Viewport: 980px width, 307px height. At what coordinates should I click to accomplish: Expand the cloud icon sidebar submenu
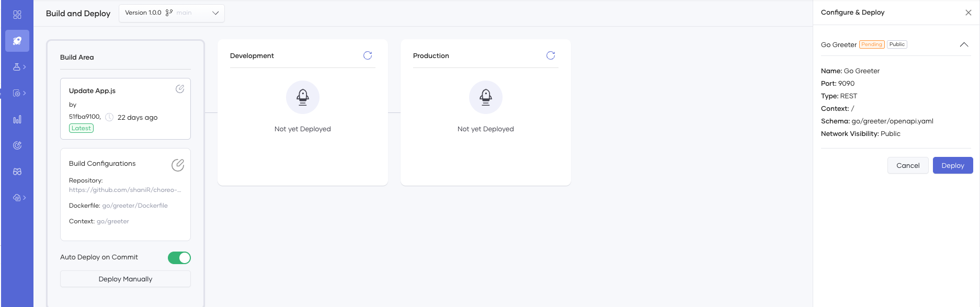[x=19, y=198]
